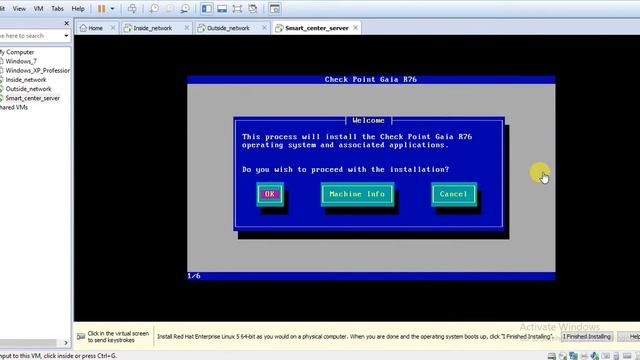The width and height of the screenshot is (640, 360).
Task: Toggle the thumbnail bar view
Action: [222, 9]
